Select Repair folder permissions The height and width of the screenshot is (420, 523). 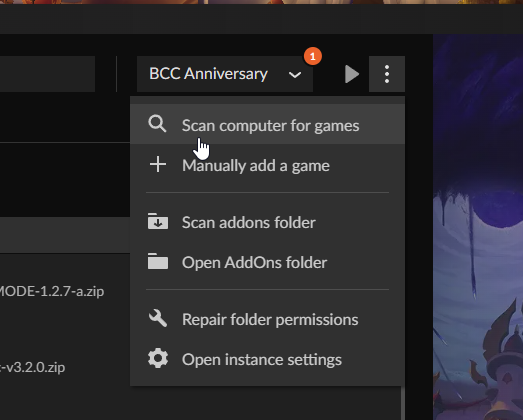(x=268, y=319)
